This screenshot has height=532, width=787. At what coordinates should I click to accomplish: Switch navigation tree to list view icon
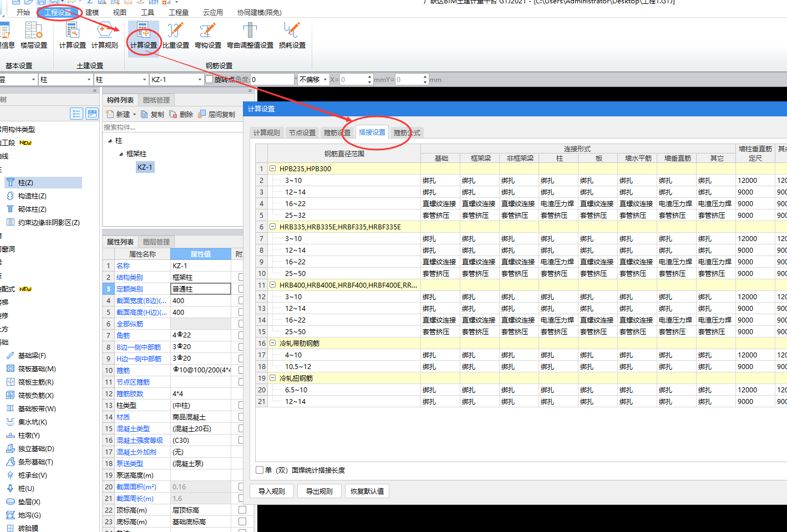point(77,114)
